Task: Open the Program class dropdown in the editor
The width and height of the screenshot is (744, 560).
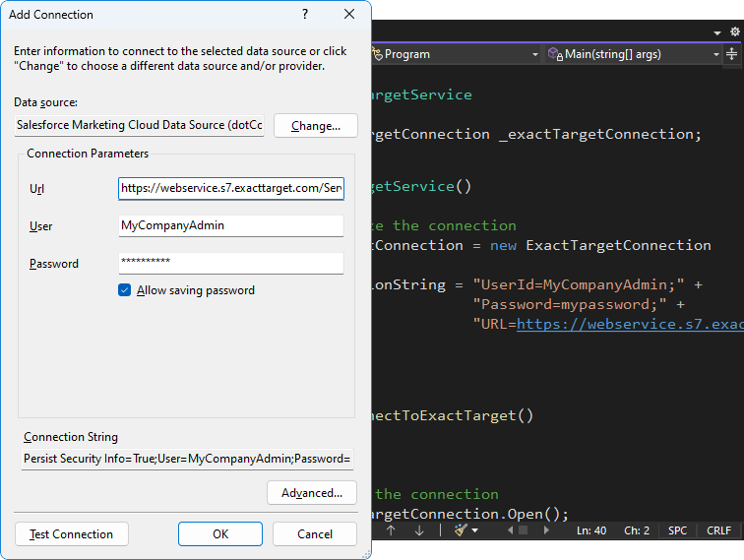Action: [534, 54]
